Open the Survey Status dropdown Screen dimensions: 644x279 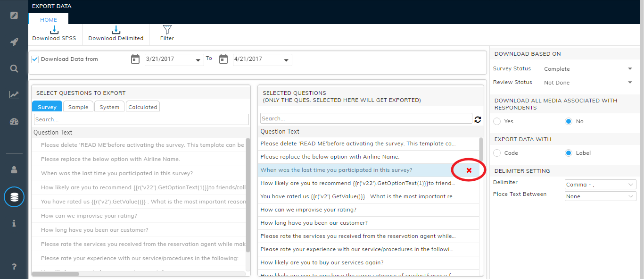pos(588,69)
